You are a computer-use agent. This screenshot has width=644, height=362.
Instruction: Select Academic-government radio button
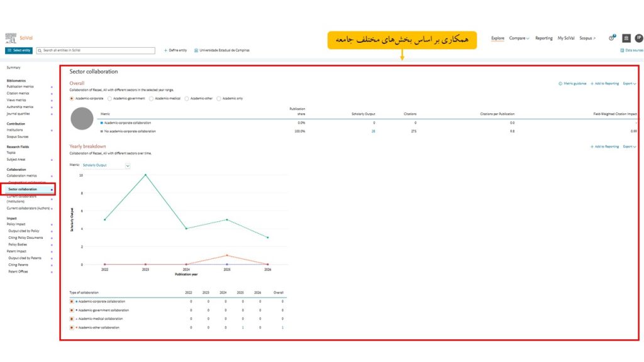coord(109,99)
